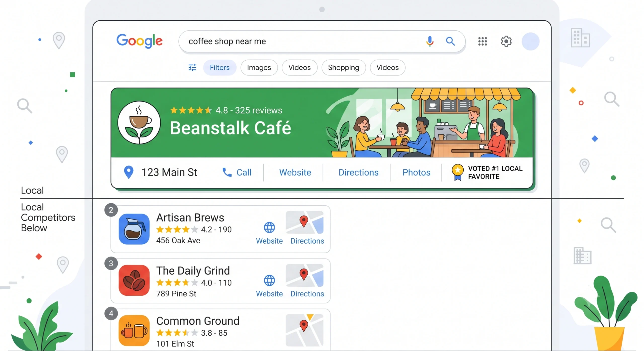Click the Artisan Brews listing name
Screen dimensions: 644x351
click(x=190, y=217)
